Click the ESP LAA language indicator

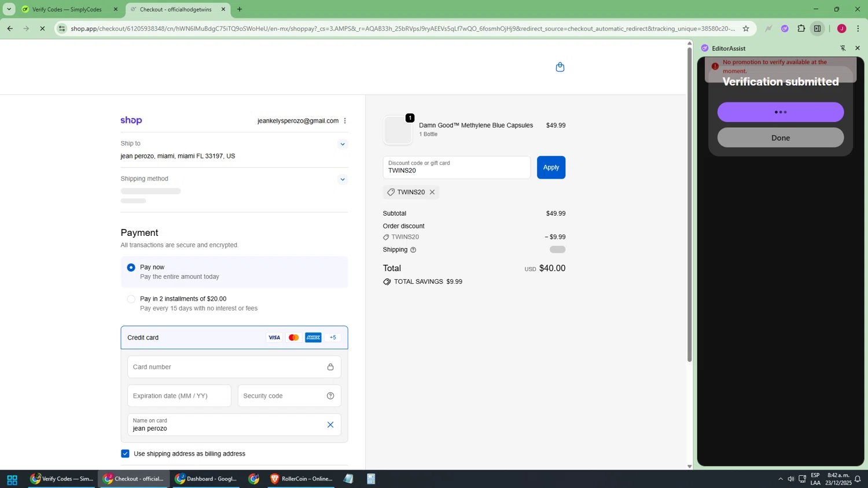click(815, 479)
